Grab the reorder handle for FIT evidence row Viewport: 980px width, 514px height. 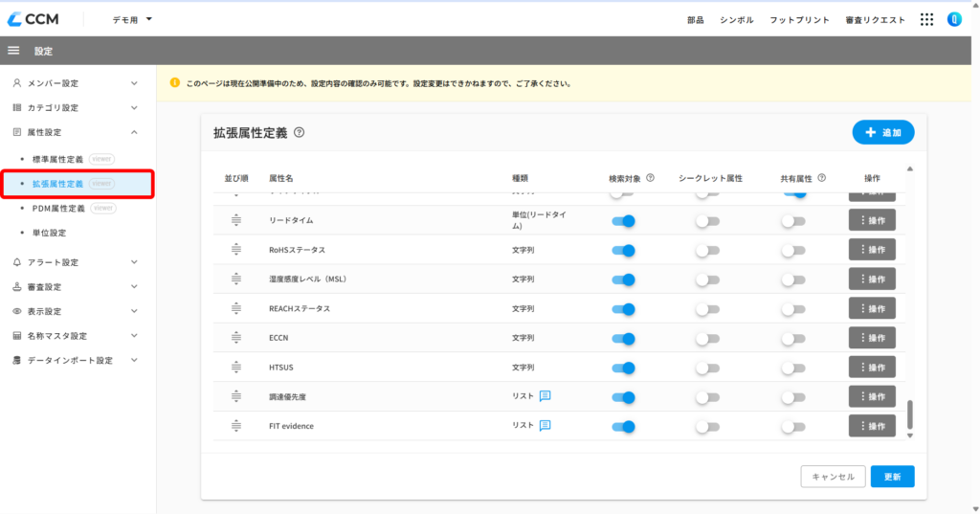pos(236,426)
